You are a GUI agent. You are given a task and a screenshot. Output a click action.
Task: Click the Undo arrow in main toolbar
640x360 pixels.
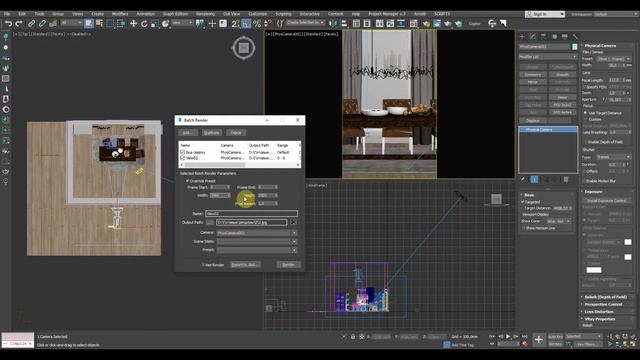click(x=8, y=24)
